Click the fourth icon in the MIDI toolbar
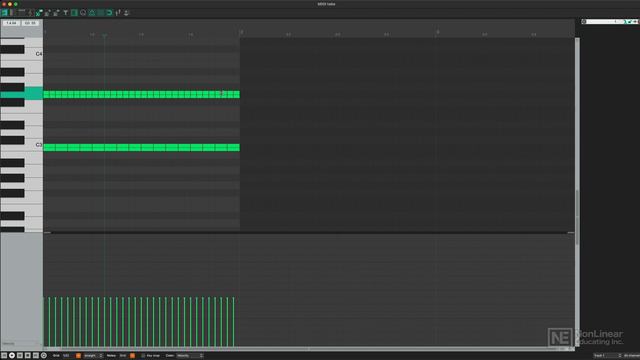 [x=30, y=13]
